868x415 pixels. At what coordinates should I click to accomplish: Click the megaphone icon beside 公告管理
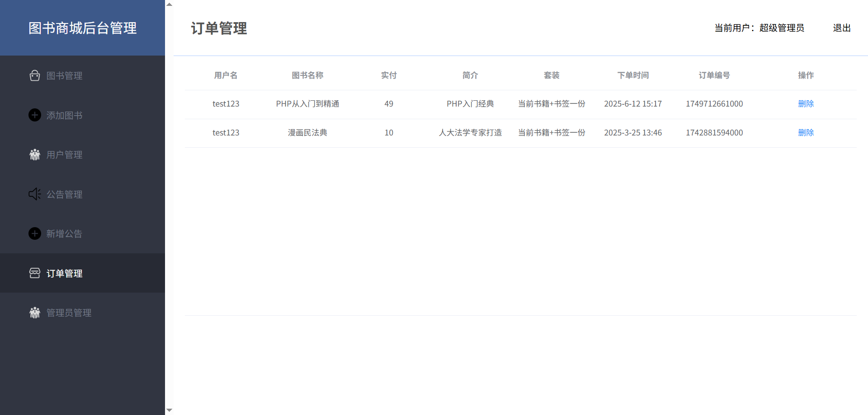[x=35, y=194]
